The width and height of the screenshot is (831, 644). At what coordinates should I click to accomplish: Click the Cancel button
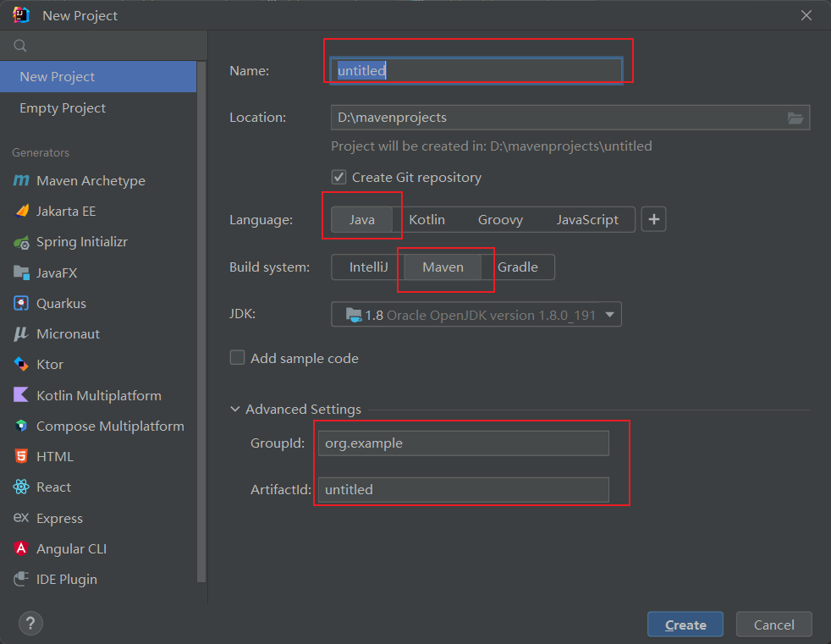tap(773, 625)
